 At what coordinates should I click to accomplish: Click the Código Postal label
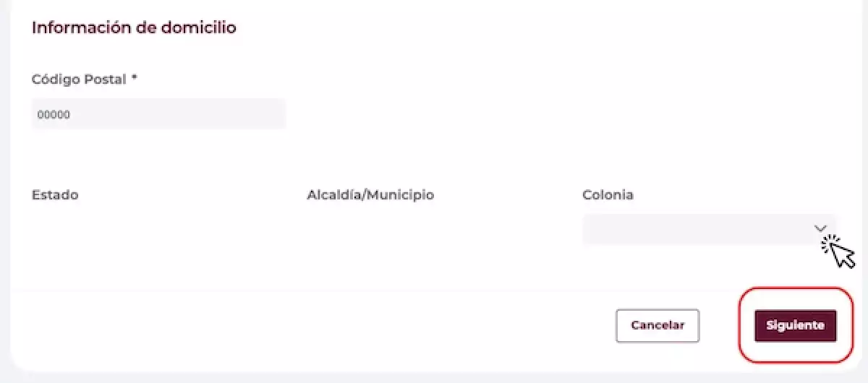click(80, 79)
